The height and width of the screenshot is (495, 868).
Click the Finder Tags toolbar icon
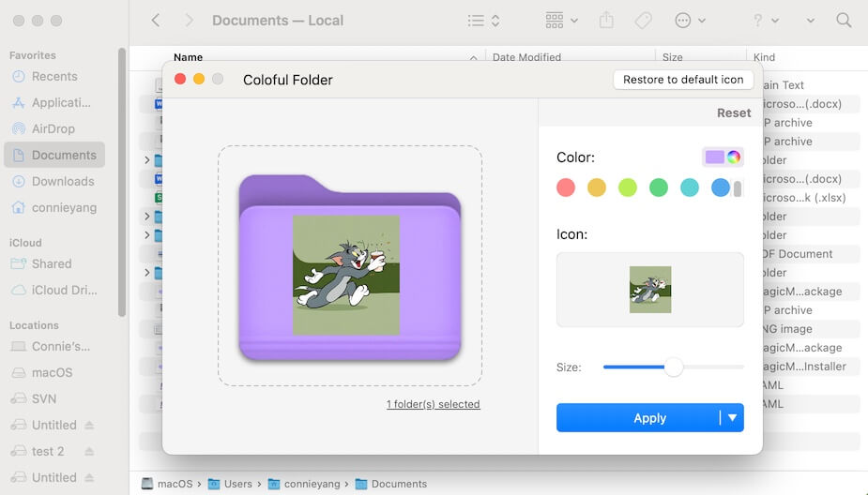tap(643, 21)
